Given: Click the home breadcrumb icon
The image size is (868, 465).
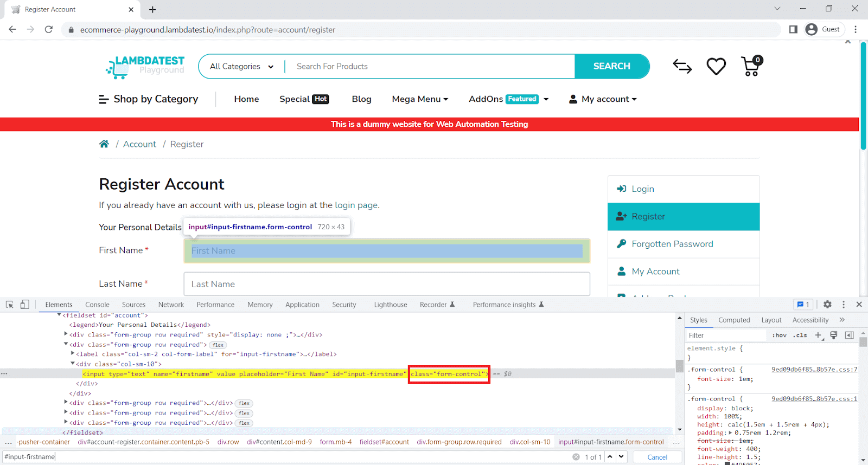Looking at the screenshot, I should click(104, 144).
